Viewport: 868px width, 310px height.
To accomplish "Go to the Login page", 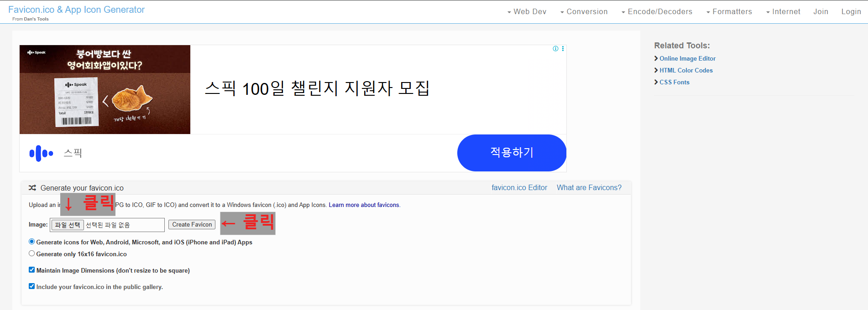I will 851,12.
